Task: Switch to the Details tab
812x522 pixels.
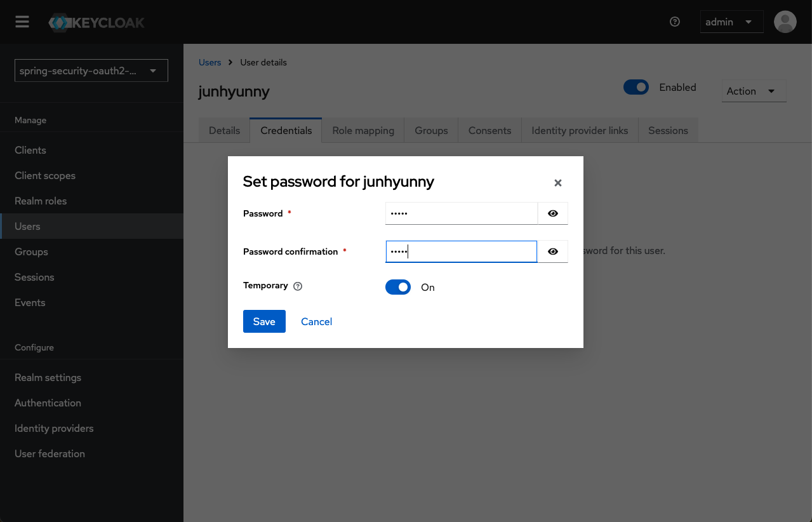Action: 225,130
